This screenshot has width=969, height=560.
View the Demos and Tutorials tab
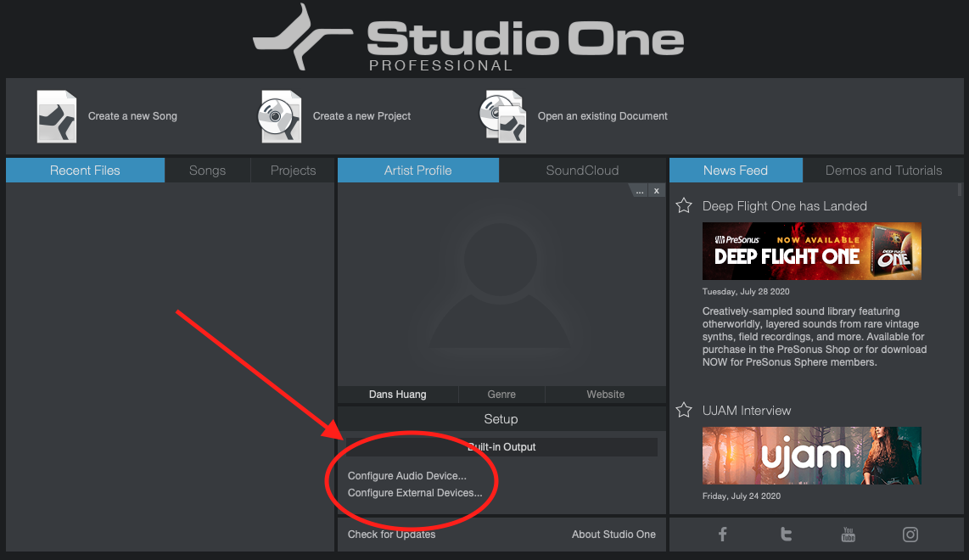pyautogui.click(x=882, y=170)
